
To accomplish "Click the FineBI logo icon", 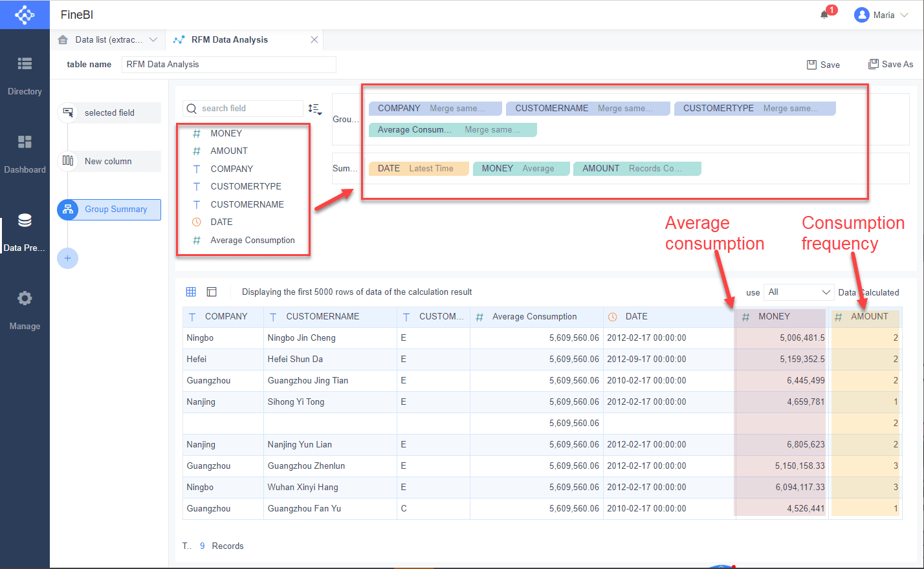I will [25, 14].
